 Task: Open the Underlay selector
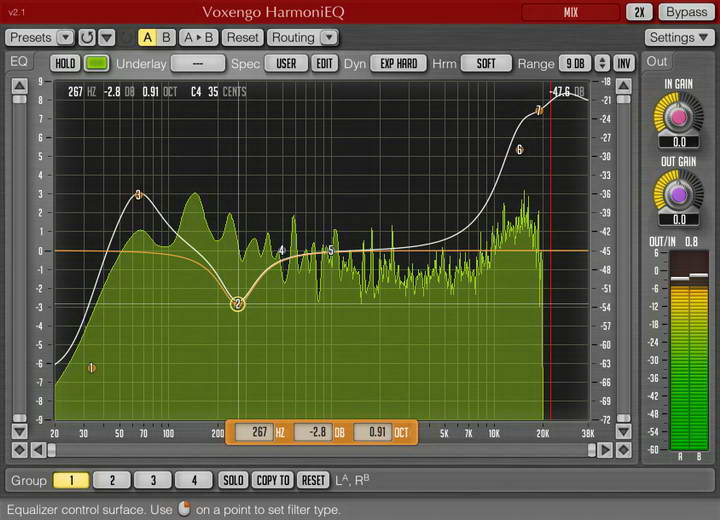(198, 63)
